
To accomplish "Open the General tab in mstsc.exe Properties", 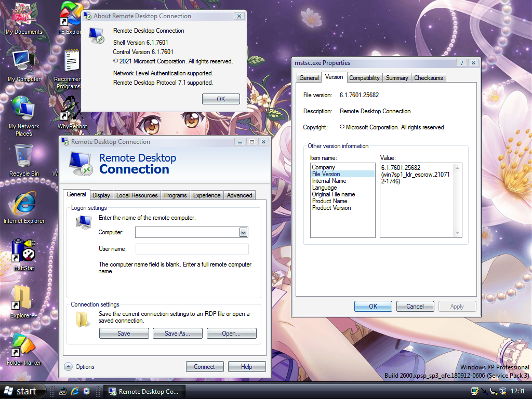I will 309,78.
